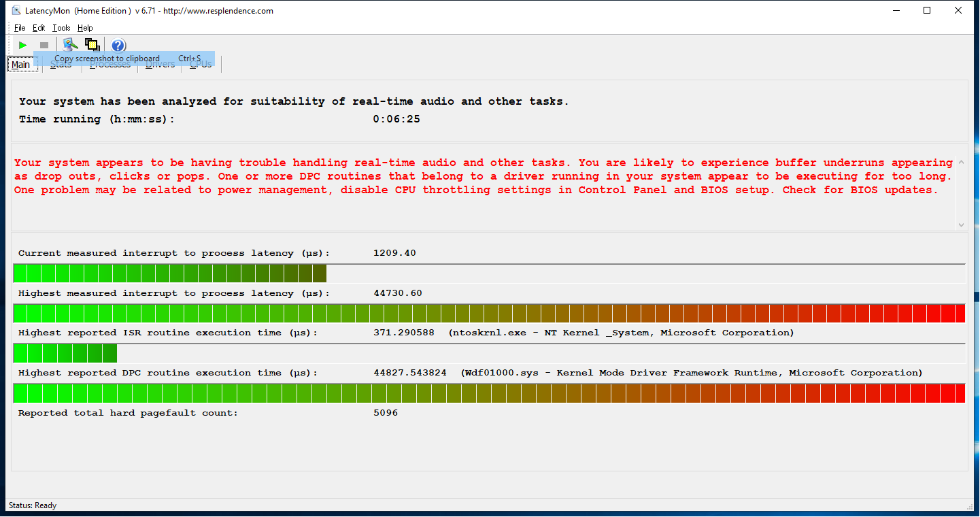
Task: Click the highest latency value 44730.60
Action: pyautogui.click(x=398, y=293)
